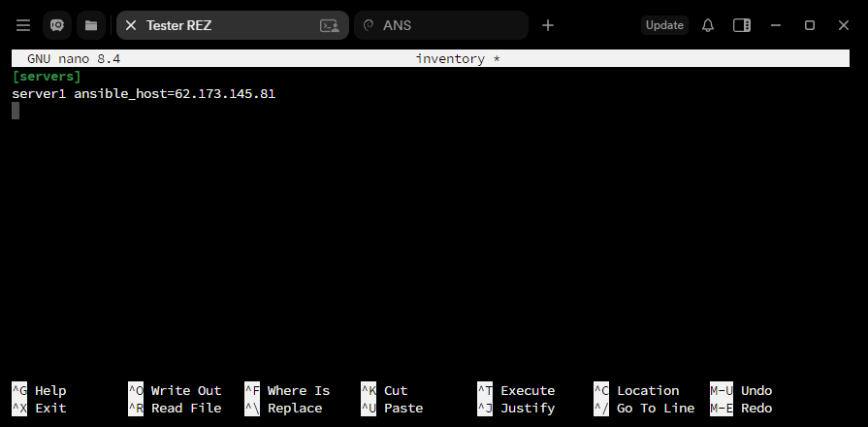This screenshot has height=427, width=868.
Task: Open the hamburger main menu
Action: (23, 25)
